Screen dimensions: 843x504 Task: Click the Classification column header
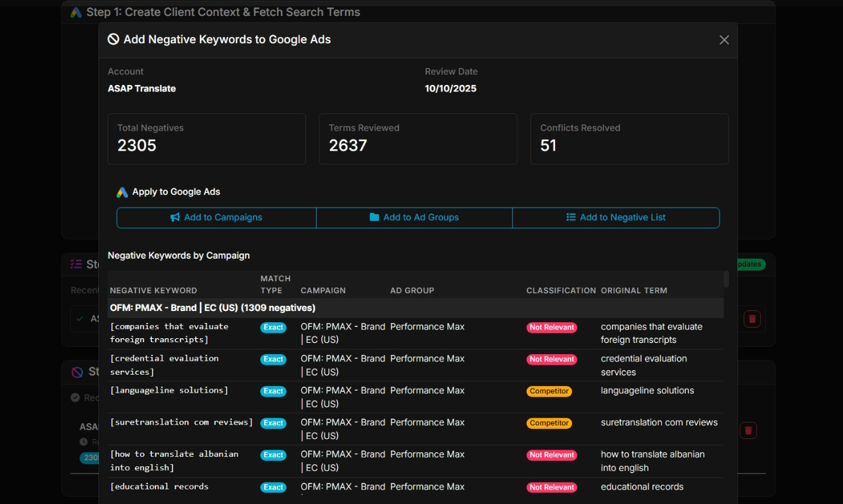tap(561, 290)
